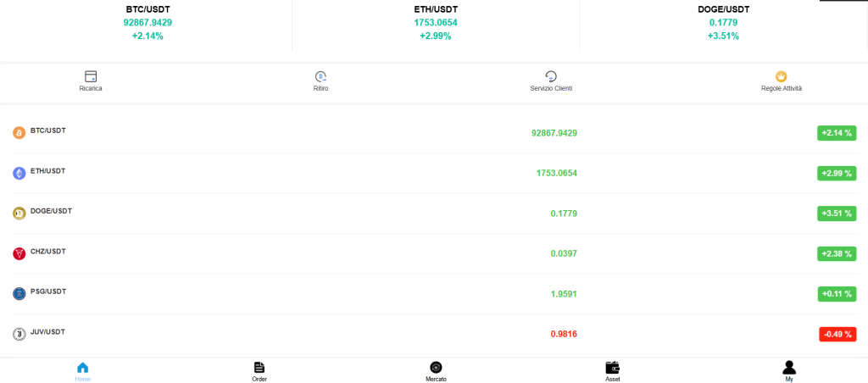Select the Servizio Clienti label
This screenshot has width=868, height=383.
(x=551, y=89)
